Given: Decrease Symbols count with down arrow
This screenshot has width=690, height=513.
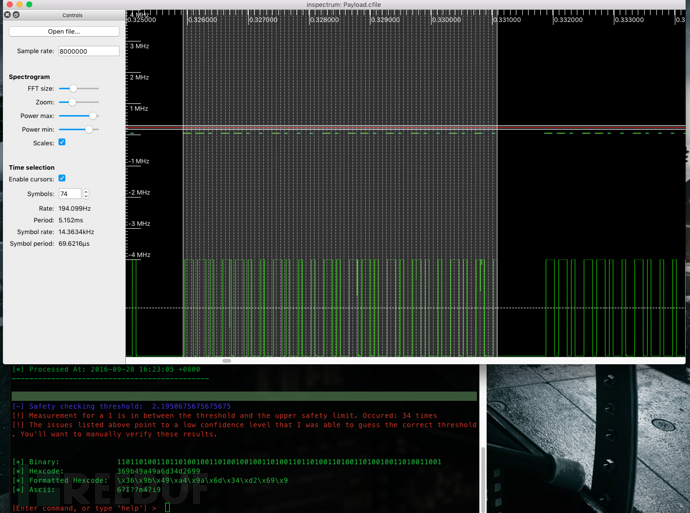Looking at the screenshot, I should (x=86, y=197).
